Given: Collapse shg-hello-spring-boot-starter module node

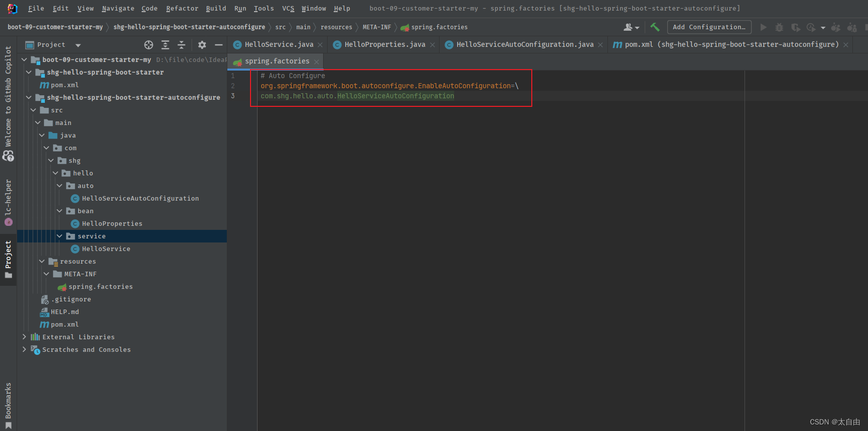Looking at the screenshot, I should point(29,72).
